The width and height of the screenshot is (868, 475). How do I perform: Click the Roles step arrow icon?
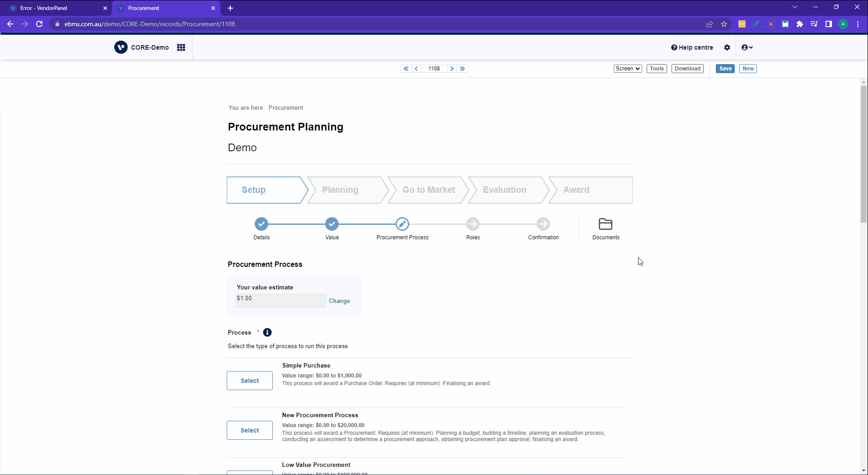pos(473,224)
